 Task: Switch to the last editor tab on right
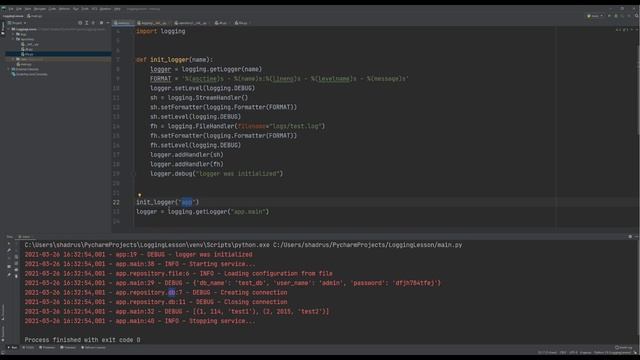point(242,23)
